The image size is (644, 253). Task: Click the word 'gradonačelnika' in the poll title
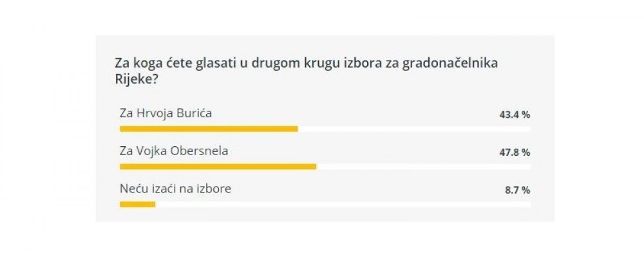[x=450, y=64]
